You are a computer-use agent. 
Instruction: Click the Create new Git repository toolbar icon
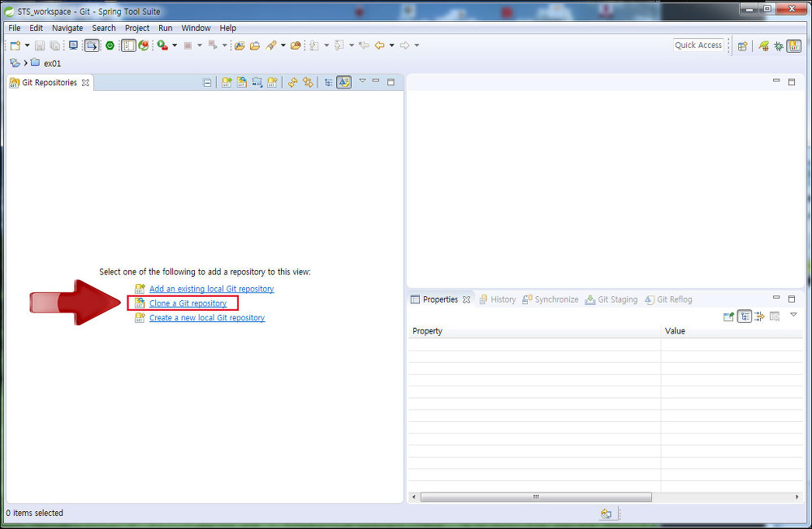click(272, 82)
